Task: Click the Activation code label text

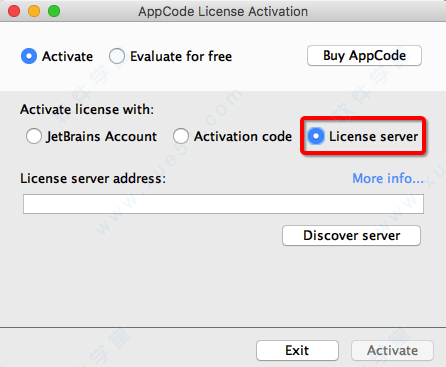Action: (x=243, y=136)
